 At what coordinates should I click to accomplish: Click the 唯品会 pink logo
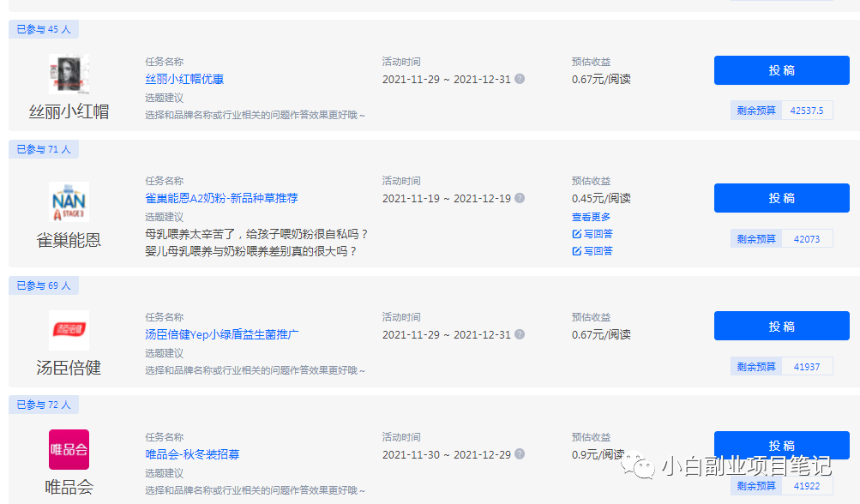tap(69, 449)
